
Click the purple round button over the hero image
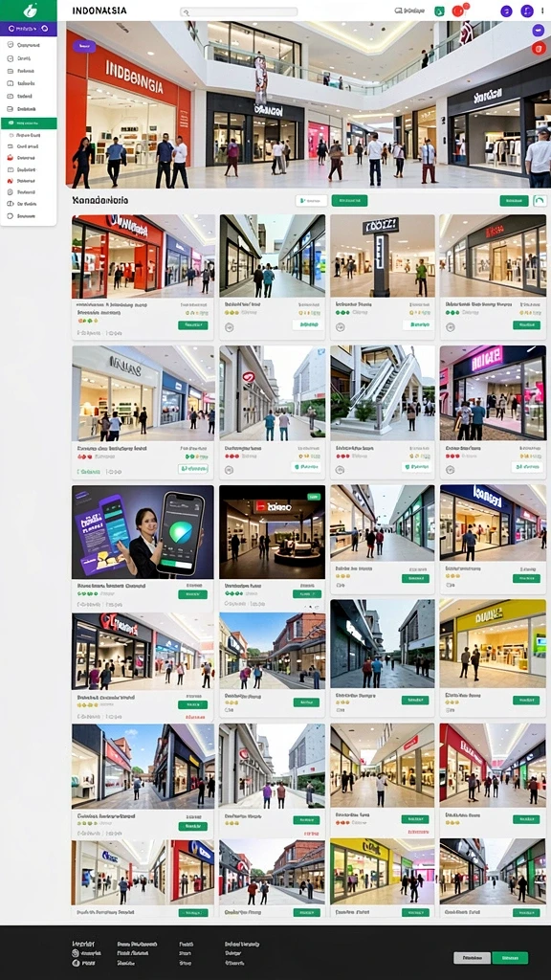click(538, 30)
